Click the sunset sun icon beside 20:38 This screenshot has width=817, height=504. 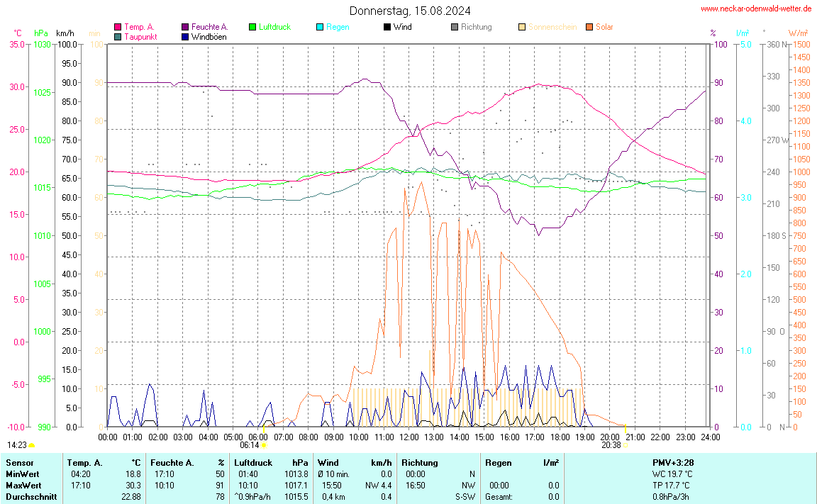point(626,445)
